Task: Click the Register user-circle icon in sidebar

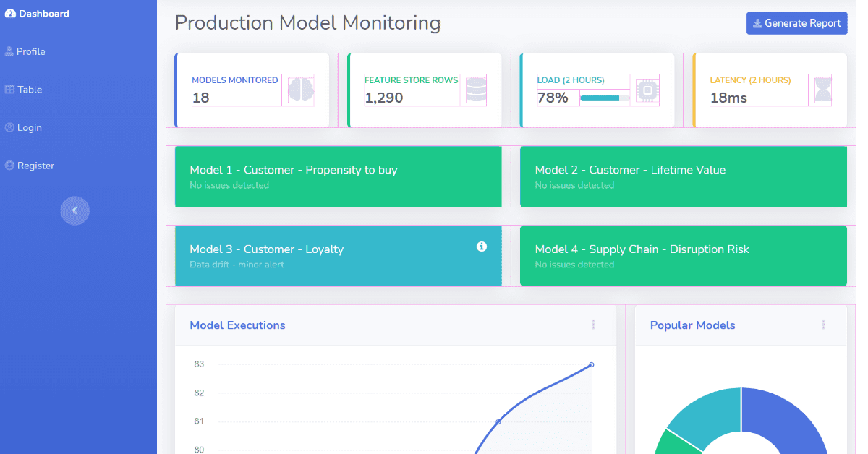Action: 9,166
